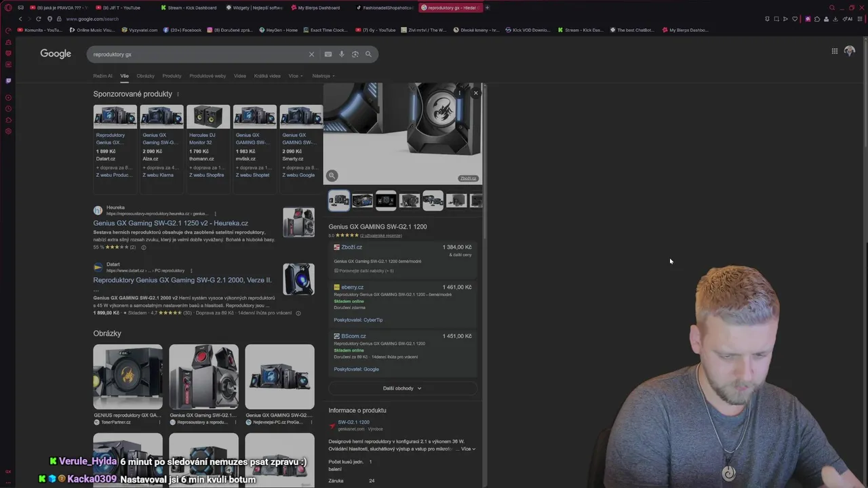Go back in browser history
The height and width of the screenshot is (488, 868).
[20, 19]
